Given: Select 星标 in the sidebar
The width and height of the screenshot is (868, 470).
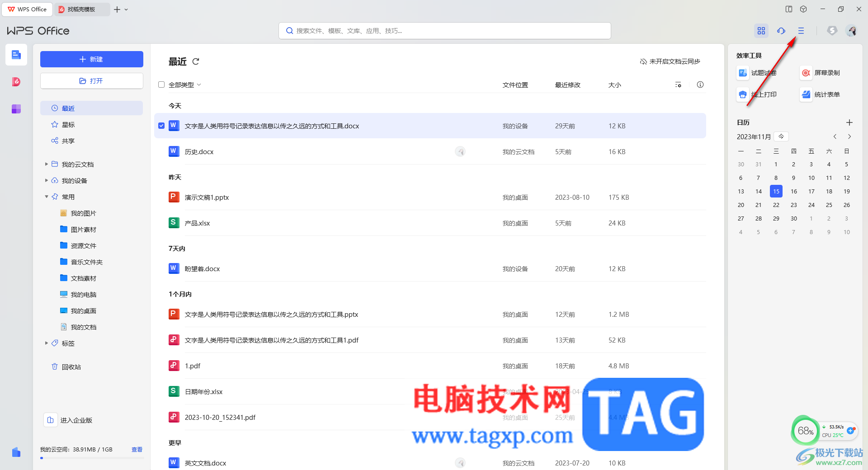Looking at the screenshot, I should 91,125.
